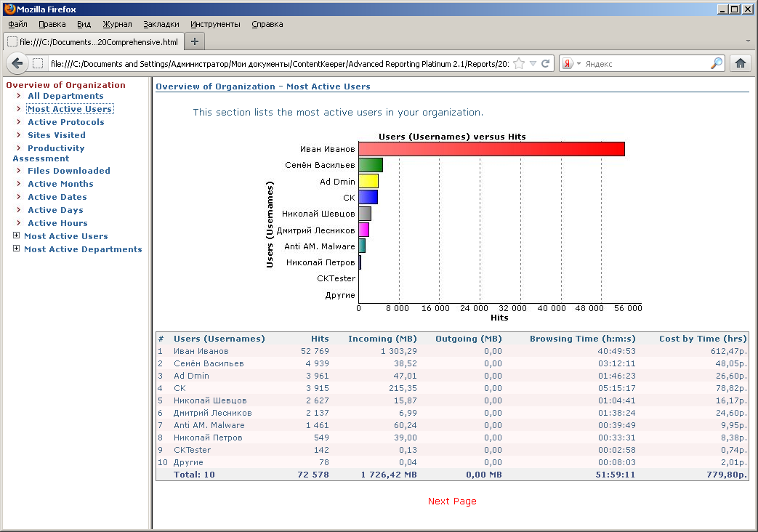758x532 pixels.
Task: Open the tab list dropdown arrow
Action: (x=749, y=41)
